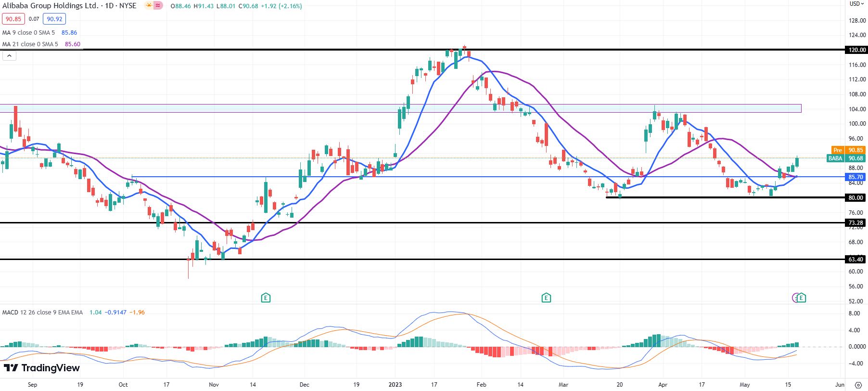Viewport: 868px width, 391px height.
Task: Click the May date axis label
Action: tap(745, 385)
